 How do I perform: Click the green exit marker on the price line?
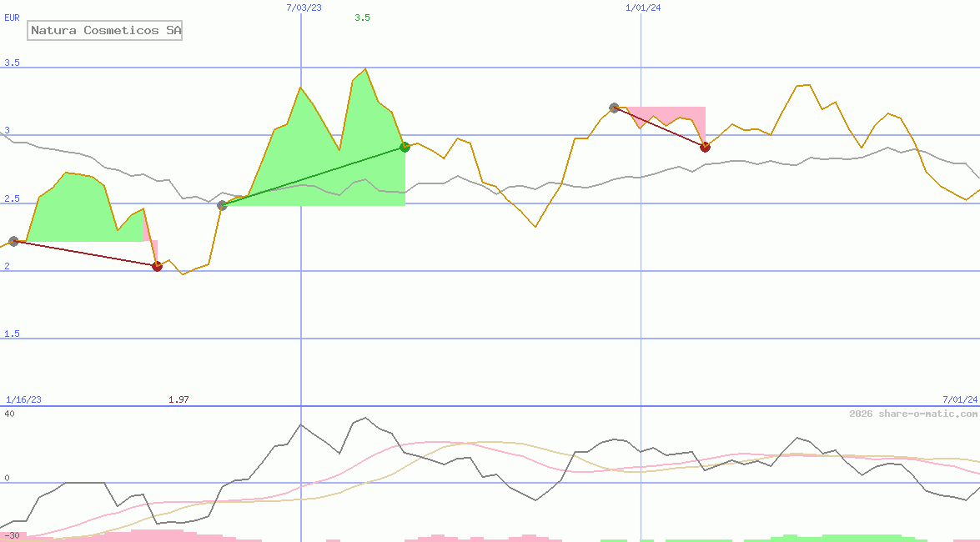[x=405, y=147]
